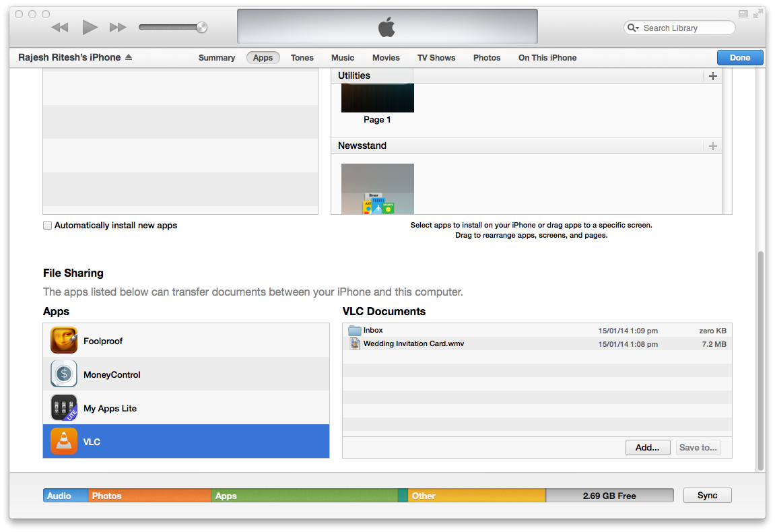Toggle the mini player icon
Image resolution: width=775 pixels, height=532 pixels.
click(x=743, y=14)
